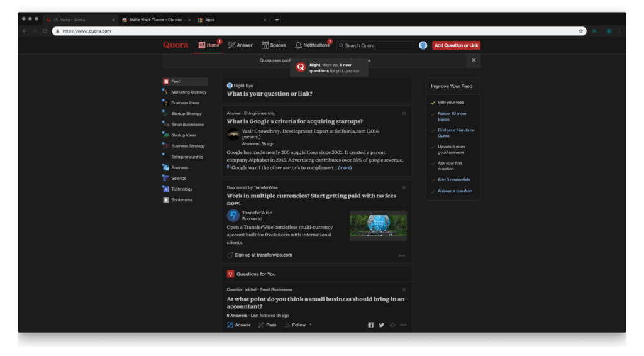
Task: Click Add 3 credentials link
Action: tap(454, 179)
